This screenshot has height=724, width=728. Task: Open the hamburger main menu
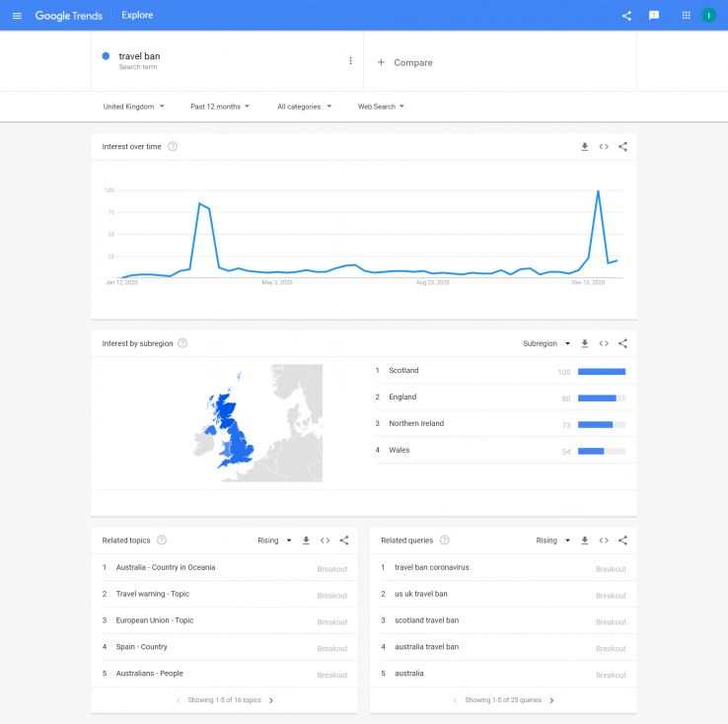pyautogui.click(x=17, y=16)
